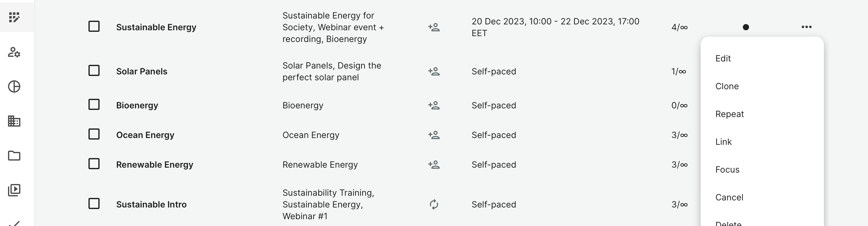The width and height of the screenshot is (868, 226).
Task: Click the status dot for Sustainable Energy
Action: [746, 27]
